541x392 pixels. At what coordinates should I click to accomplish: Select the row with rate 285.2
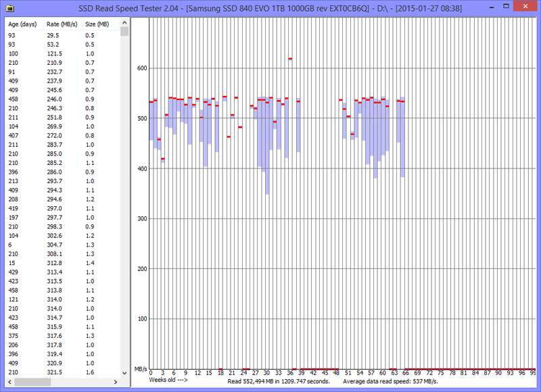pyautogui.click(x=63, y=163)
